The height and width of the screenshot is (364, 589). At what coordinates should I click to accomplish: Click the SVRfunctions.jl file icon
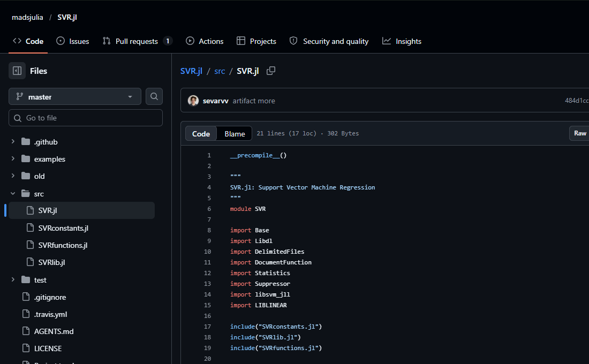point(30,245)
